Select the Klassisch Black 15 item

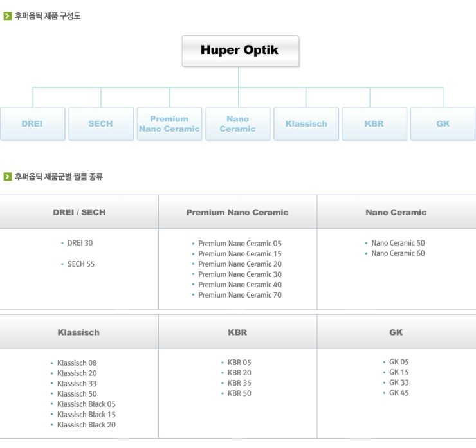tap(86, 415)
